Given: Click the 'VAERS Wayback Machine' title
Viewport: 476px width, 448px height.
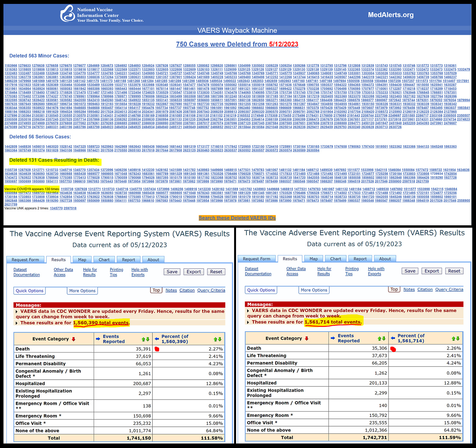Looking at the screenshot, I should pyautogui.click(x=237, y=30).
